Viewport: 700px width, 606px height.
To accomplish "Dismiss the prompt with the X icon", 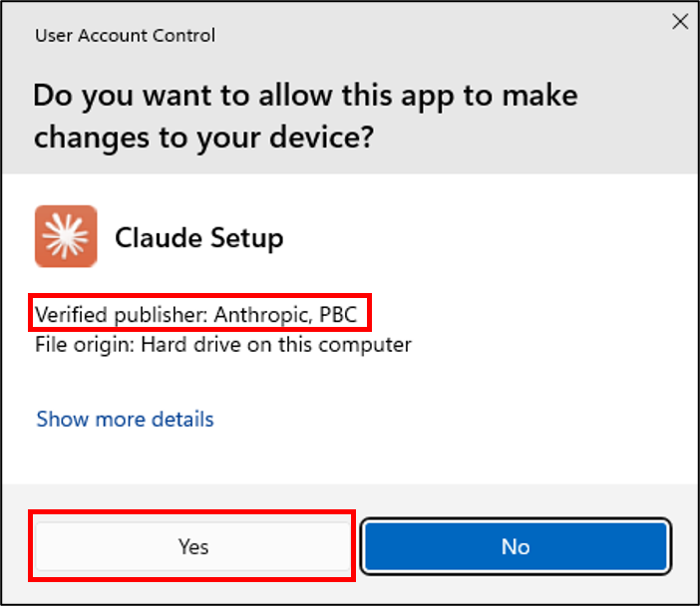I will (x=680, y=22).
